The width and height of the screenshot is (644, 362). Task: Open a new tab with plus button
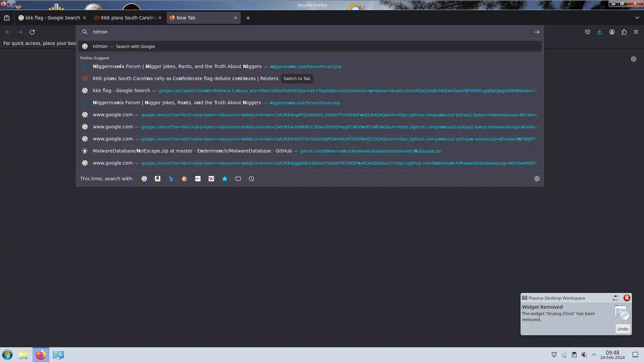[x=248, y=18]
